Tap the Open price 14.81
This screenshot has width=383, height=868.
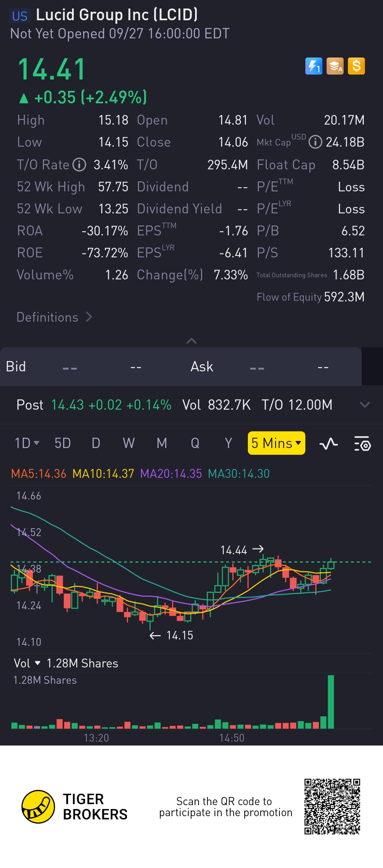coord(233,120)
